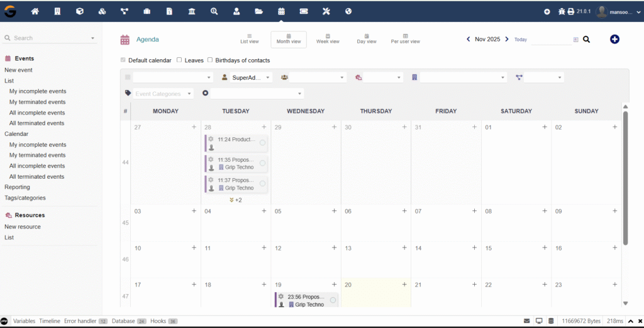
Task: Open the Third parties building icon
Action: click(x=57, y=11)
